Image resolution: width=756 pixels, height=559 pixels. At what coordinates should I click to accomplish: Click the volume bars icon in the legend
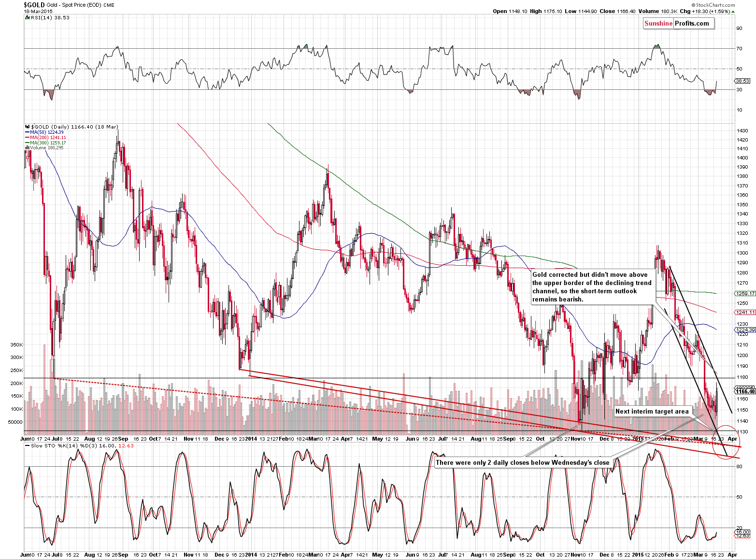pyautogui.click(x=27, y=148)
